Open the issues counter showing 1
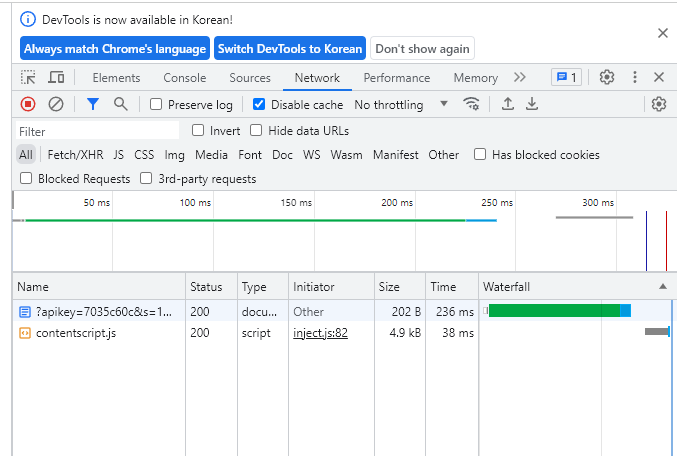 pos(566,77)
